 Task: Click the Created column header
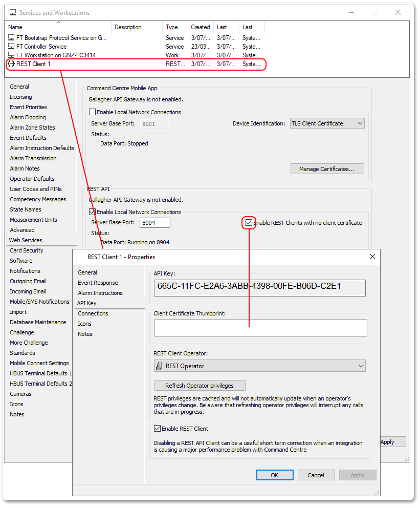point(201,27)
